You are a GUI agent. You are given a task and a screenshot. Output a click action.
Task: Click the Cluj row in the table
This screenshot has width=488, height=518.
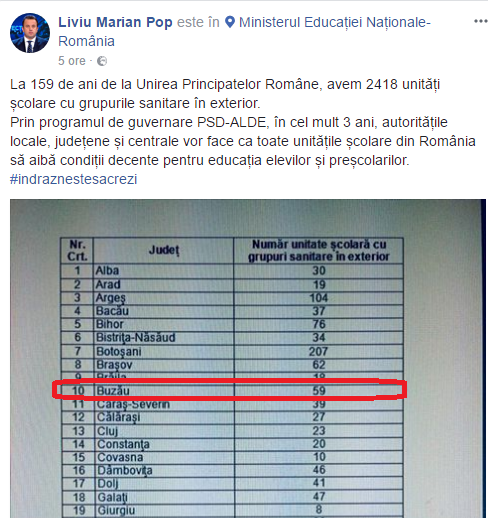[232, 431]
